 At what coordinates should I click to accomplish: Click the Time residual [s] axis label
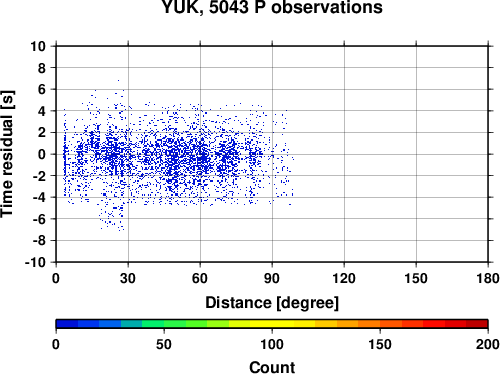(x=7, y=154)
